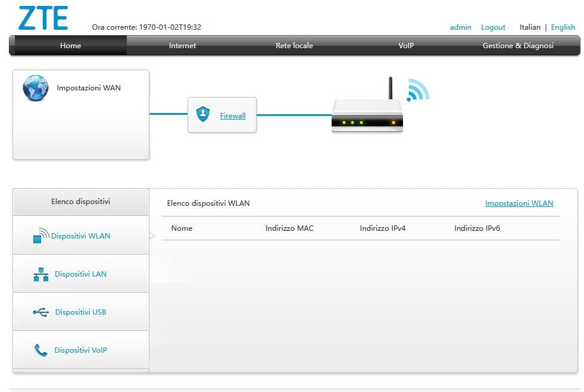Click the admin user link

pyautogui.click(x=460, y=27)
